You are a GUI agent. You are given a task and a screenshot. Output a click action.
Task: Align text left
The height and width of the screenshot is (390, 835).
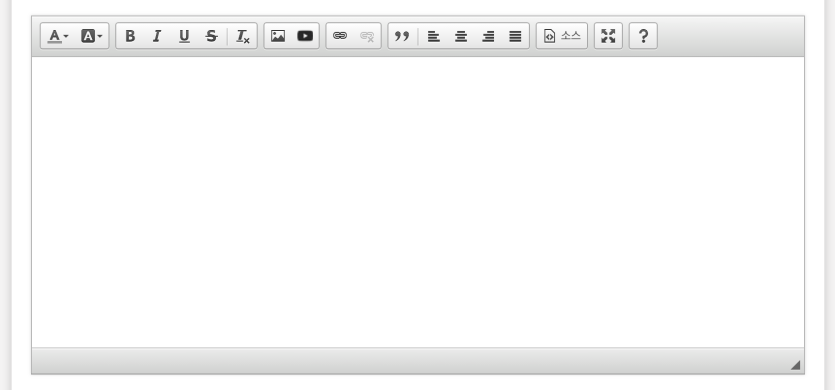434,36
